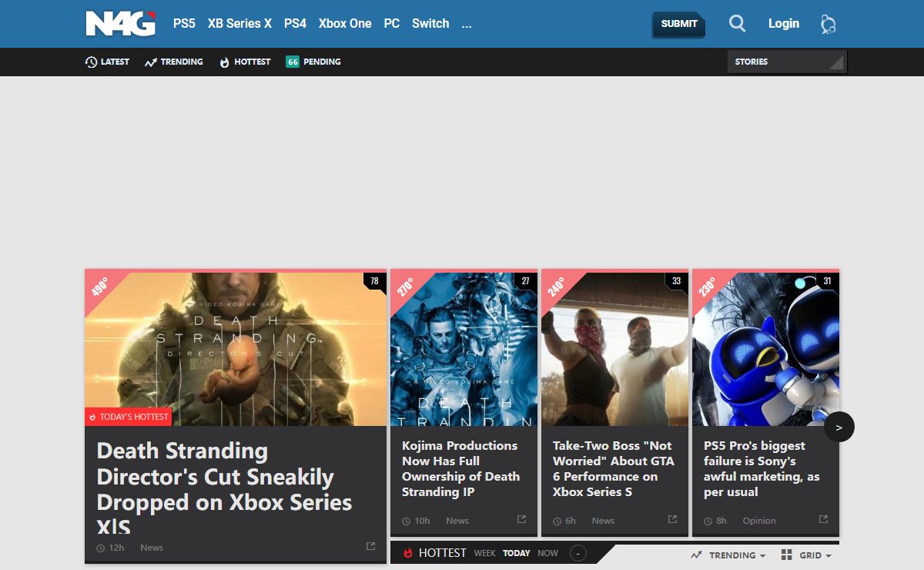
Task: Click the 27 comment count badge
Action: (525, 281)
